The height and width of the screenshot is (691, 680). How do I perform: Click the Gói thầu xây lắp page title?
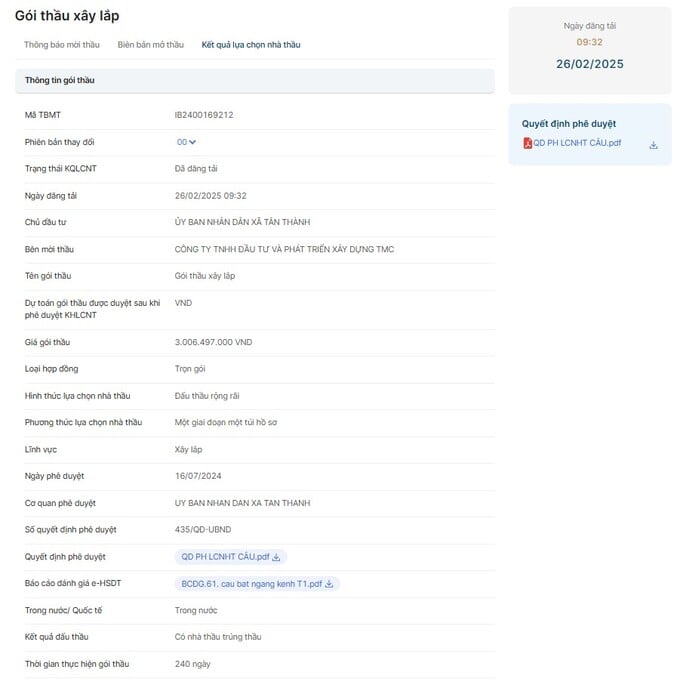[x=67, y=16]
